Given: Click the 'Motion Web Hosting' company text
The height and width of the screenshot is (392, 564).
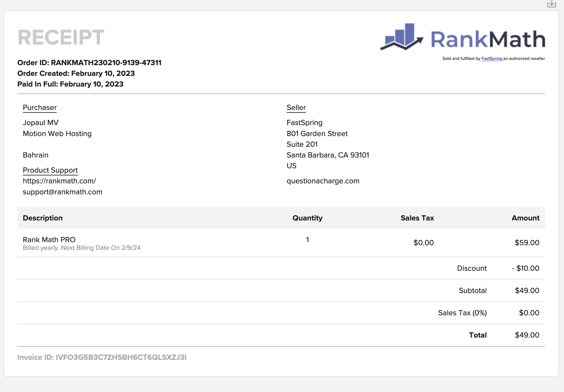Looking at the screenshot, I should [x=57, y=134].
